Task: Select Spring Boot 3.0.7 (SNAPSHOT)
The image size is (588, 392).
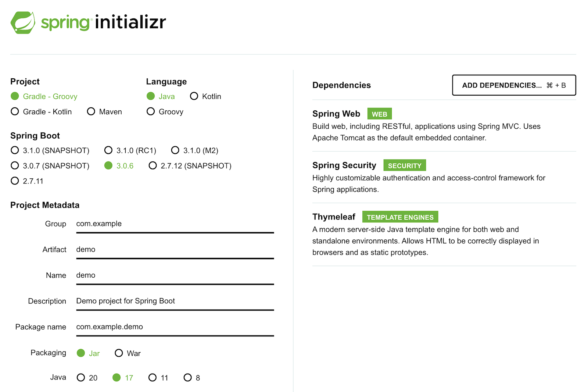Action: point(15,166)
